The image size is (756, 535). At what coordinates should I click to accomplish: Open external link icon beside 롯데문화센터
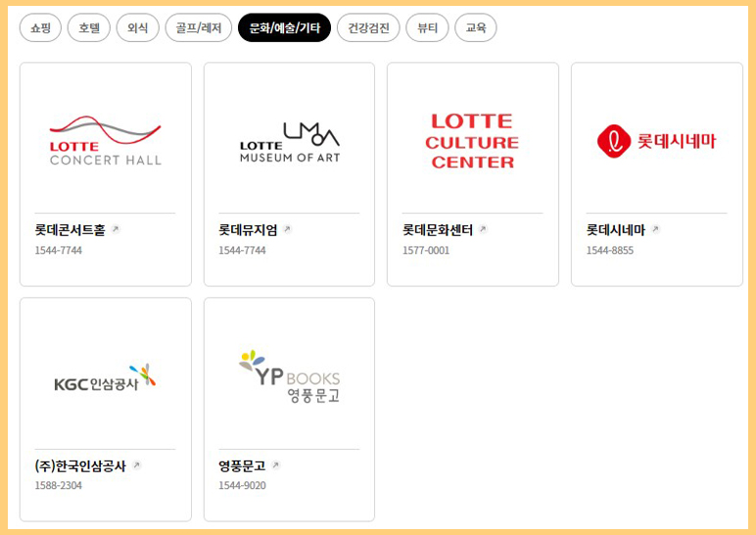click(483, 229)
